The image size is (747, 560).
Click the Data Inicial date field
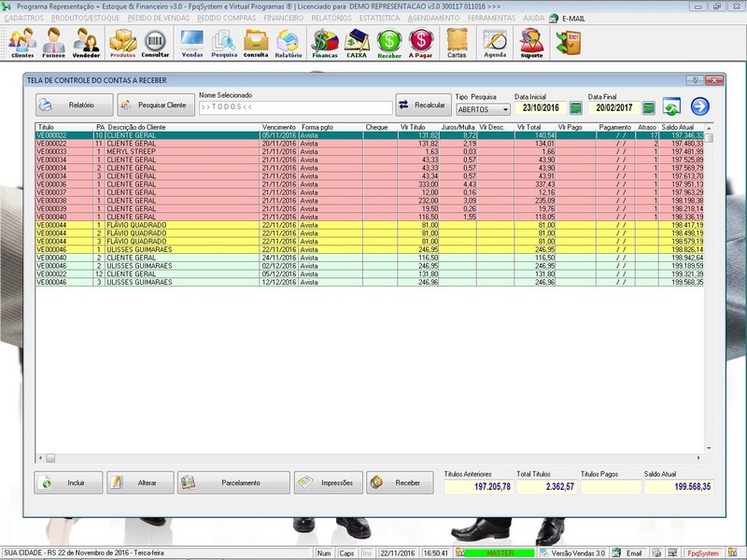pos(541,107)
